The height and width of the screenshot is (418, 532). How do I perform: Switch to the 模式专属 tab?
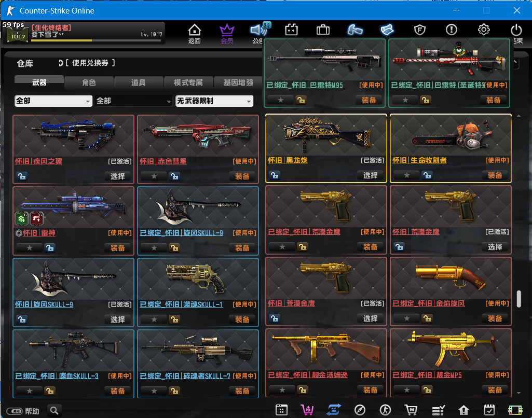click(188, 82)
